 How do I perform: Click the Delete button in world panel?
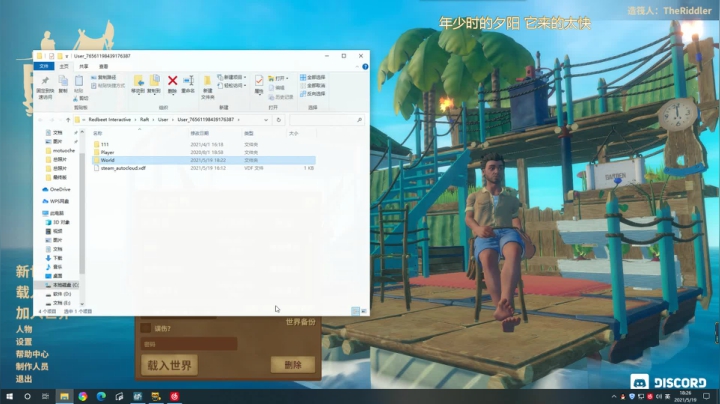(293, 365)
